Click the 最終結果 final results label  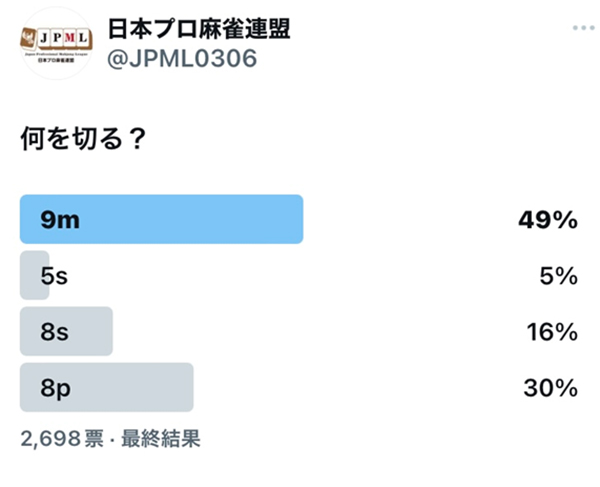pyautogui.click(x=161, y=438)
